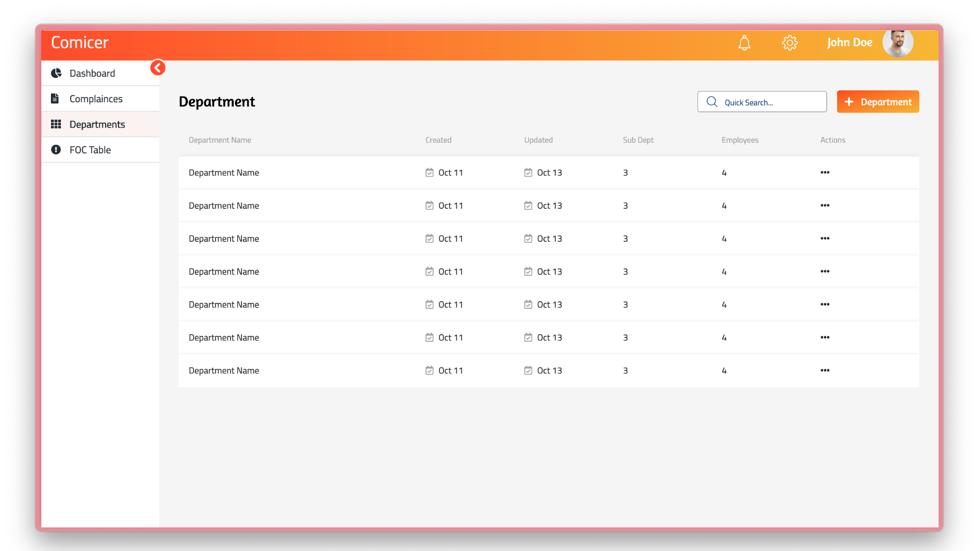Click Employees count 4 in sixth row
This screenshot has height=551, width=980.
point(724,338)
